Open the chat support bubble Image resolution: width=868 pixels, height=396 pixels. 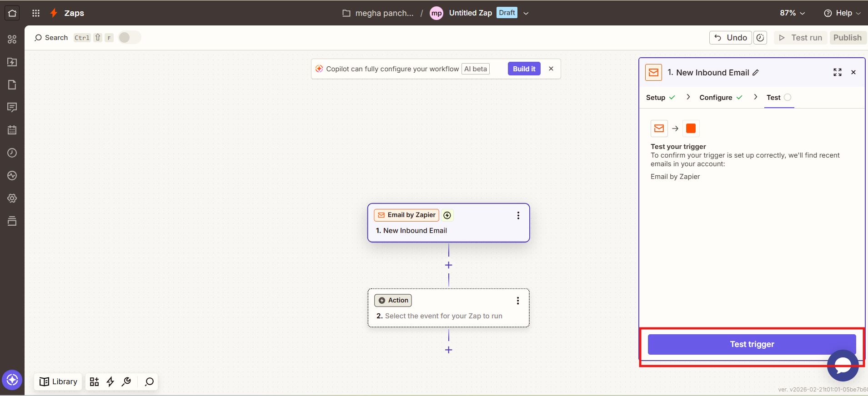coord(842,365)
